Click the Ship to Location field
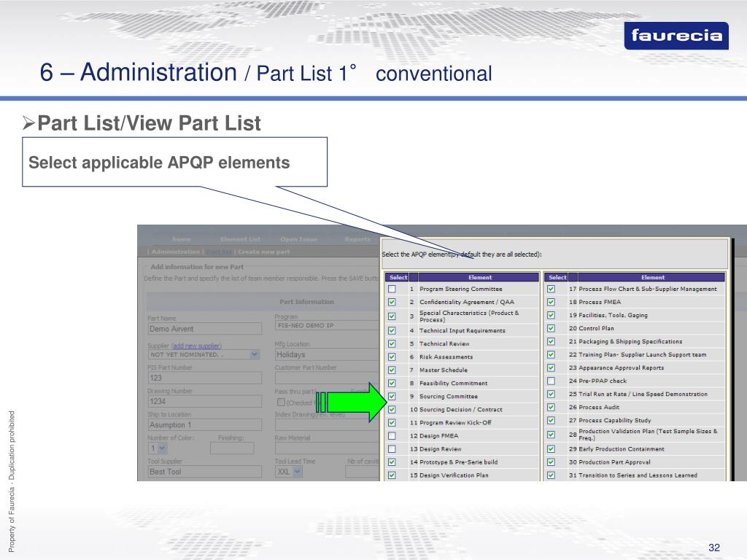The height and width of the screenshot is (560, 747). [x=205, y=425]
